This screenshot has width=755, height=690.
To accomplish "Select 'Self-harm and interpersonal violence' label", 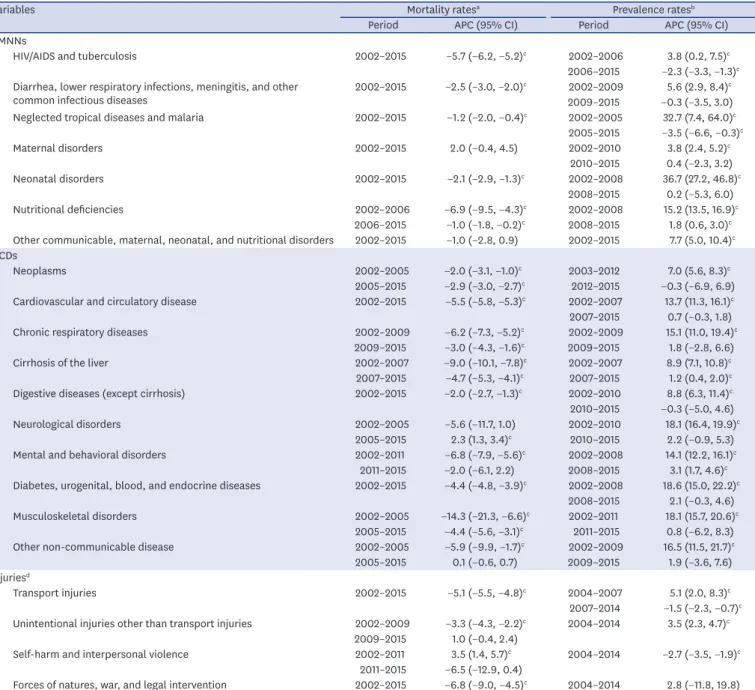I will click(101, 655).
